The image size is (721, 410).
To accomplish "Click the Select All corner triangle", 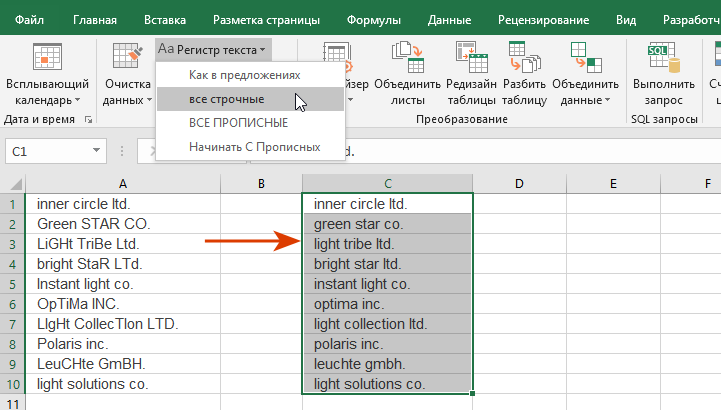I will (16, 184).
